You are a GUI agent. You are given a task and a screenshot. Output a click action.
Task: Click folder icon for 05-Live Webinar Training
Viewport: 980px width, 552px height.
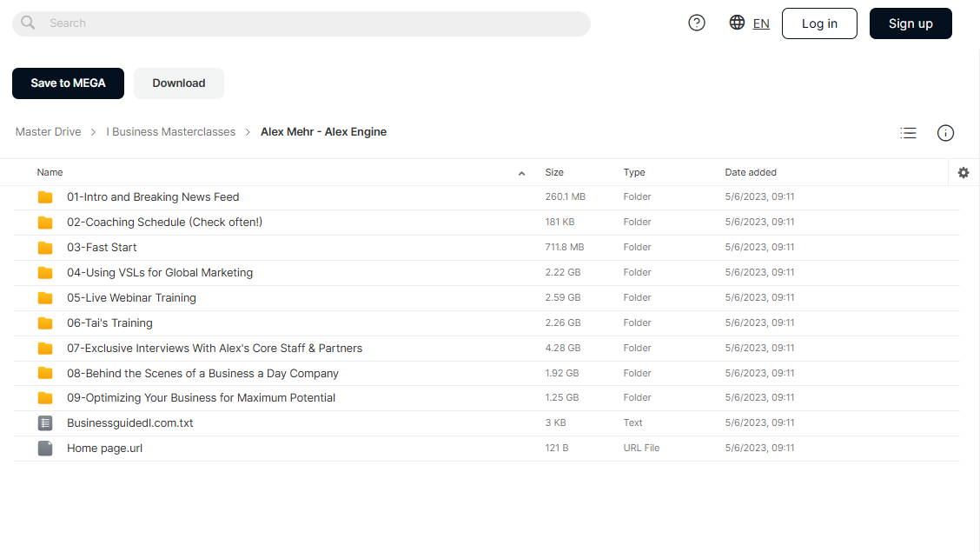(45, 298)
